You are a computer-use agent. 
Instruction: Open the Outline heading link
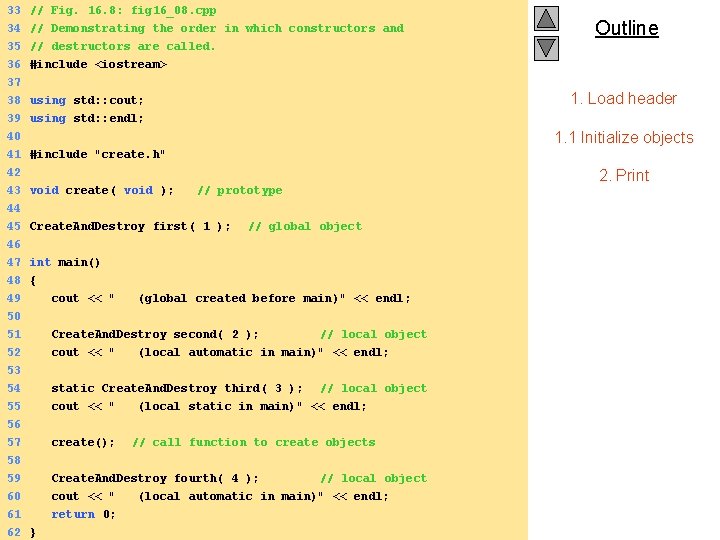point(626,28)
